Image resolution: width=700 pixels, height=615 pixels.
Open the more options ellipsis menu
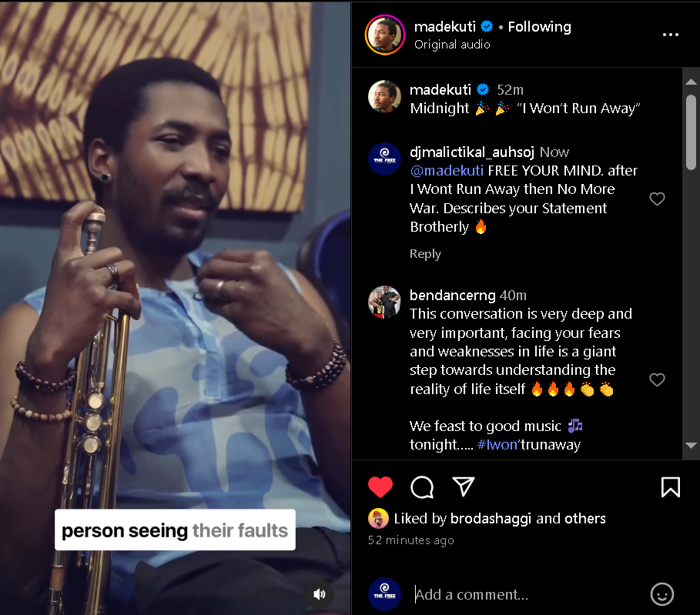(670, 35)
